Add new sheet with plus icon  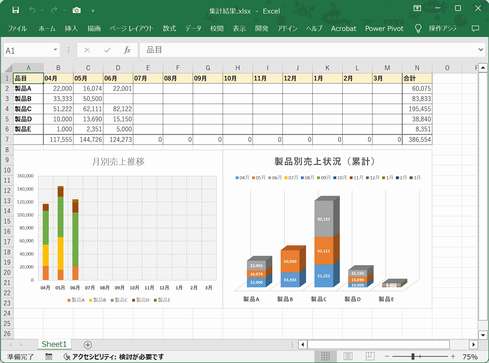point(87,344)
